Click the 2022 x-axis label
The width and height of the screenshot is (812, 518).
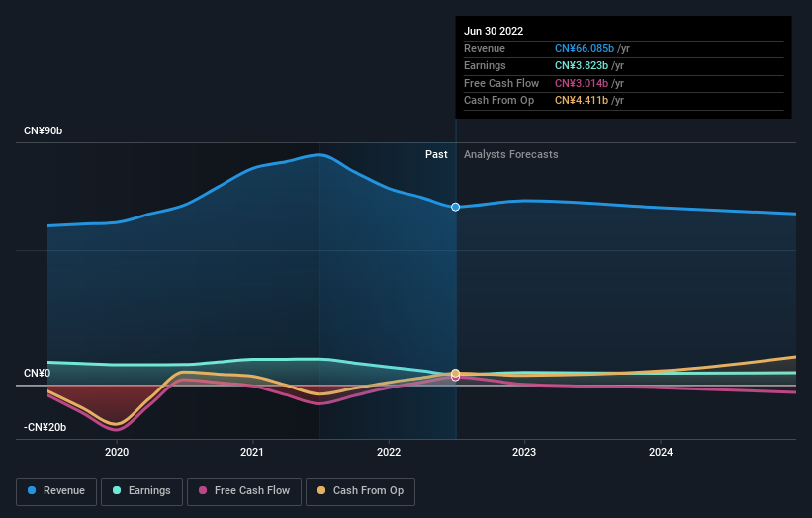pyautogui.click(x=389, y=453)
